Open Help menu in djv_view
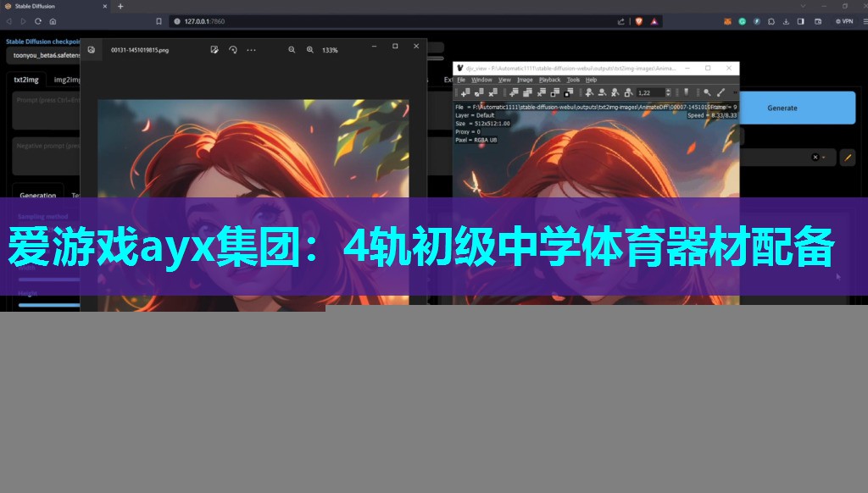The width and height of the screenshot is (868, 493). click(591, 80)
